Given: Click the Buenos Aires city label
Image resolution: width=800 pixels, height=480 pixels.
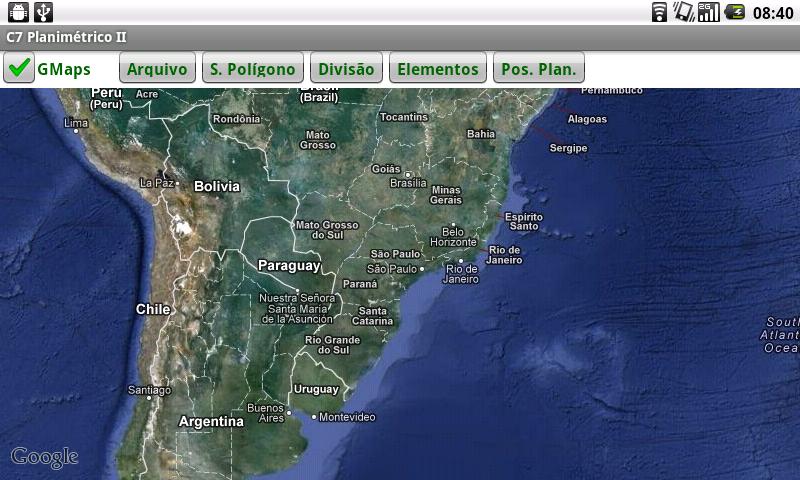Looking at the screenshot, I should tap(265, 413).
